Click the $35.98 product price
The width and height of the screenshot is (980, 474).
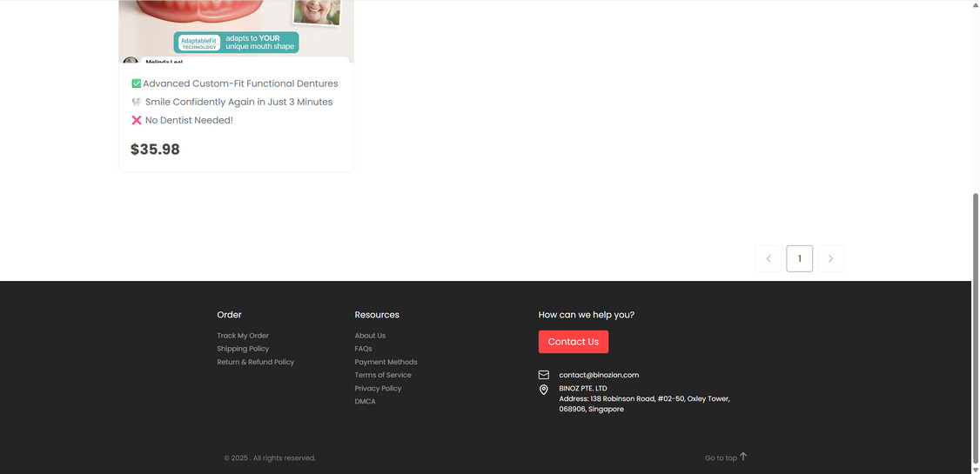point(155,150)
